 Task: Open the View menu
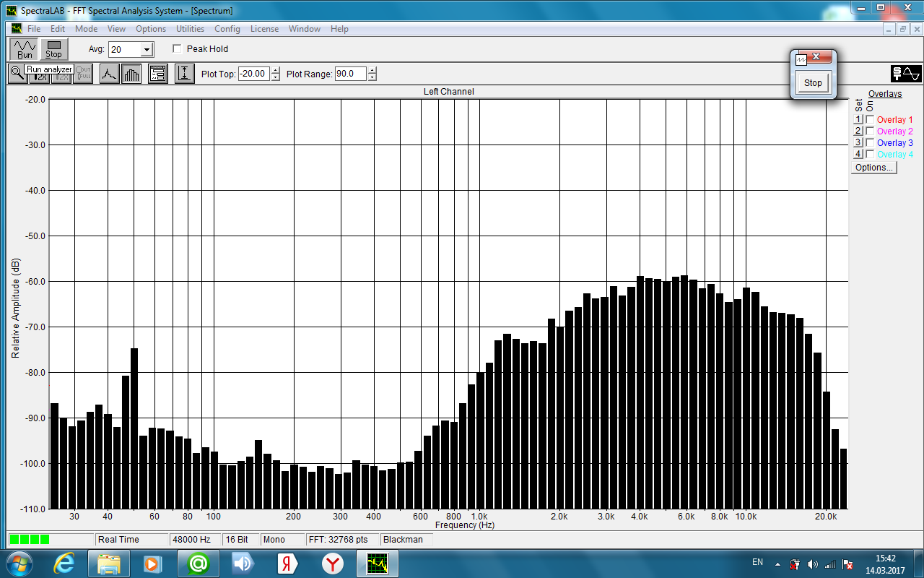pos(116,29)
